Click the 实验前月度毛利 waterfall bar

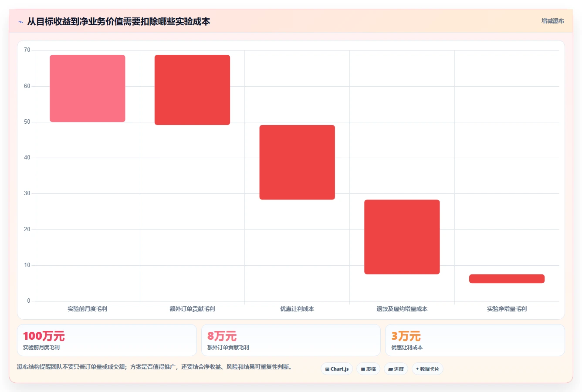(88, 88)
